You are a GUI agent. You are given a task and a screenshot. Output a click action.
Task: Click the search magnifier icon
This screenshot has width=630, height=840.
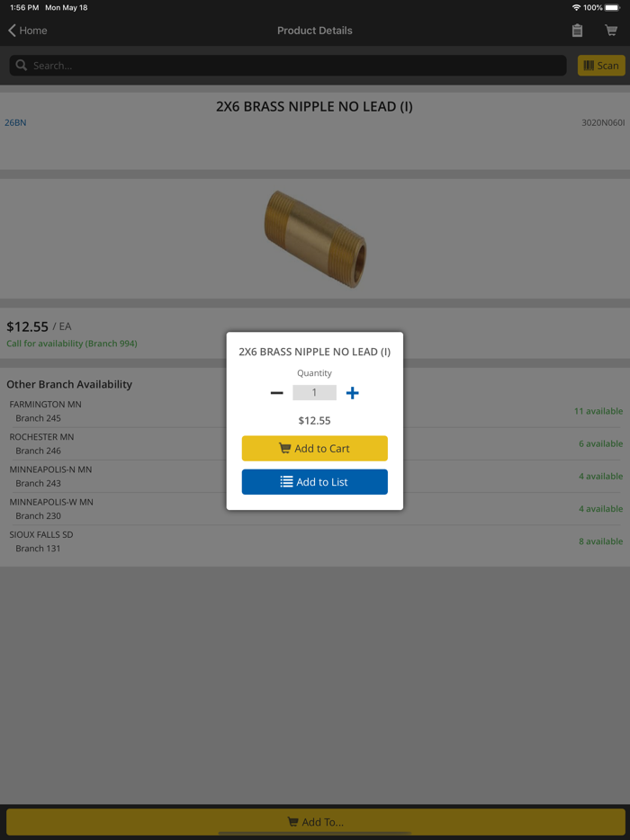coord(20,65)
